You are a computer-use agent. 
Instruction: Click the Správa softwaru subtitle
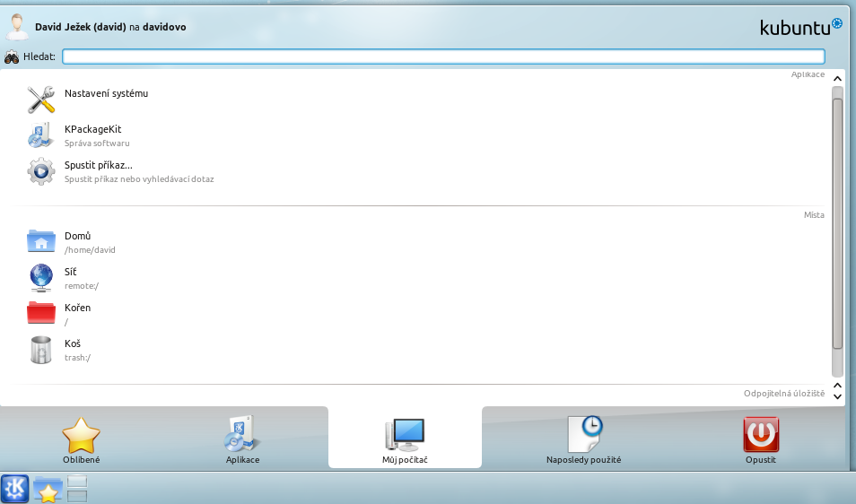(x=97, y=143)
